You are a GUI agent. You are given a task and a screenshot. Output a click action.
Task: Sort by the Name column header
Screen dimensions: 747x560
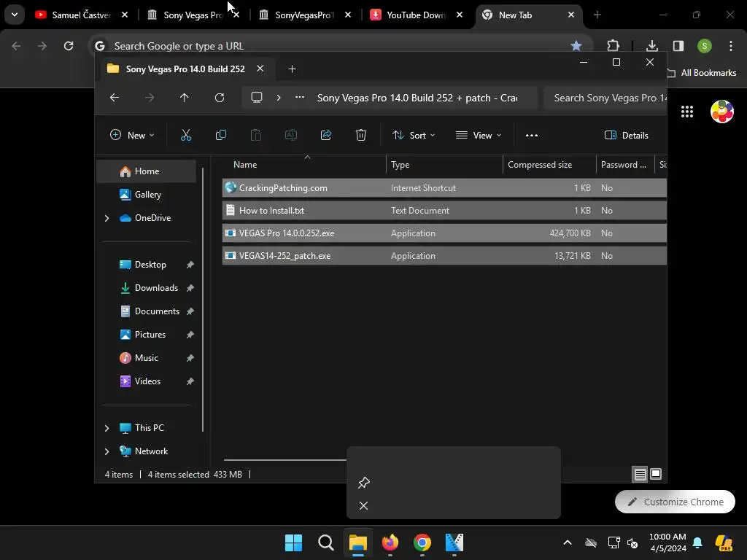[x=304, y=165]
